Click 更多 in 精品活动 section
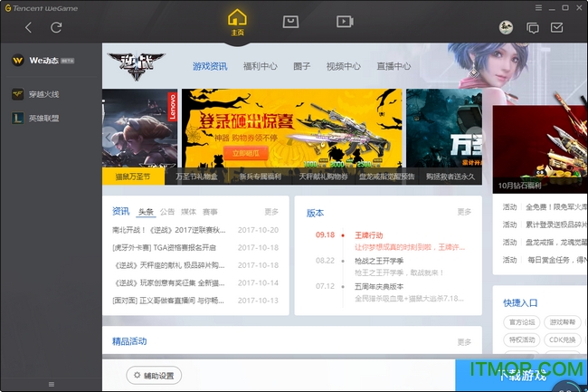The width and height of the screenshot is (588, 392). 464,342
